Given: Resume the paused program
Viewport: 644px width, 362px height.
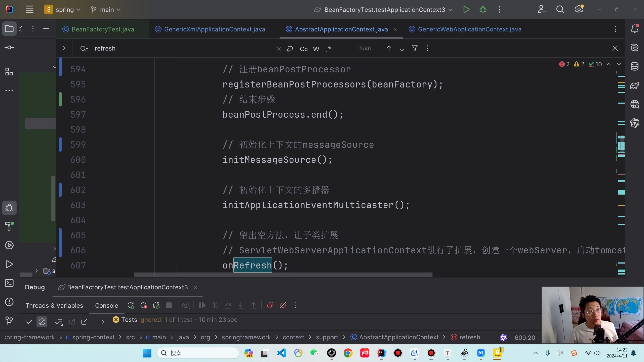Looking at the screenshot, I should pos(202,305).
